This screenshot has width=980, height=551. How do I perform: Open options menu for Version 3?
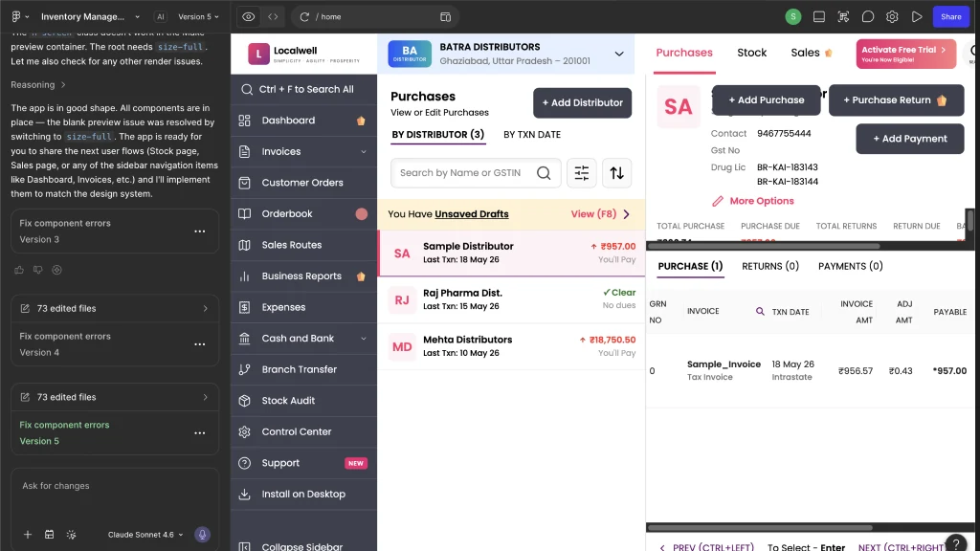point(199,231)
